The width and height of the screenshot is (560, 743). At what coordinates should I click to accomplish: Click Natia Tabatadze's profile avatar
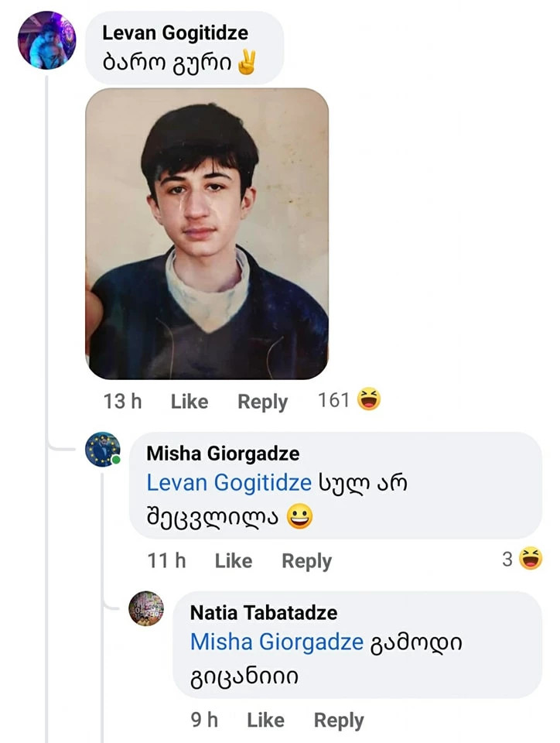tap(146, 608)
